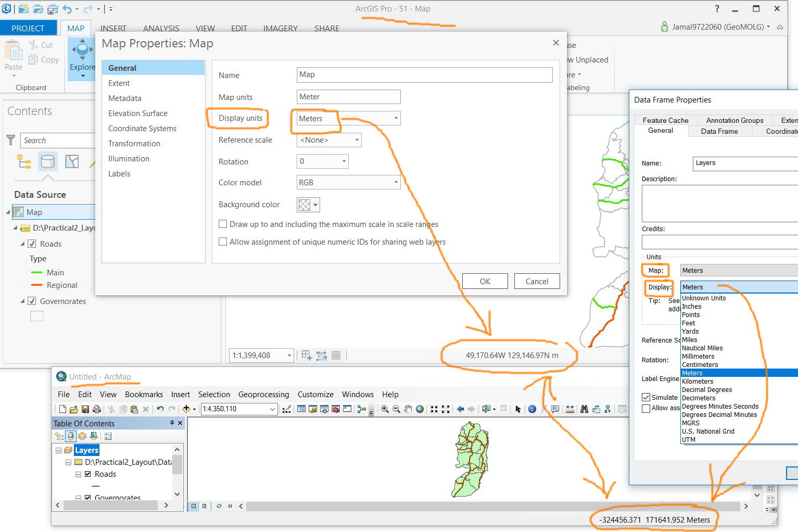Screen dimensions: 798x532
Task: Open the Background color swatch picker
Action: pos(308,205)
